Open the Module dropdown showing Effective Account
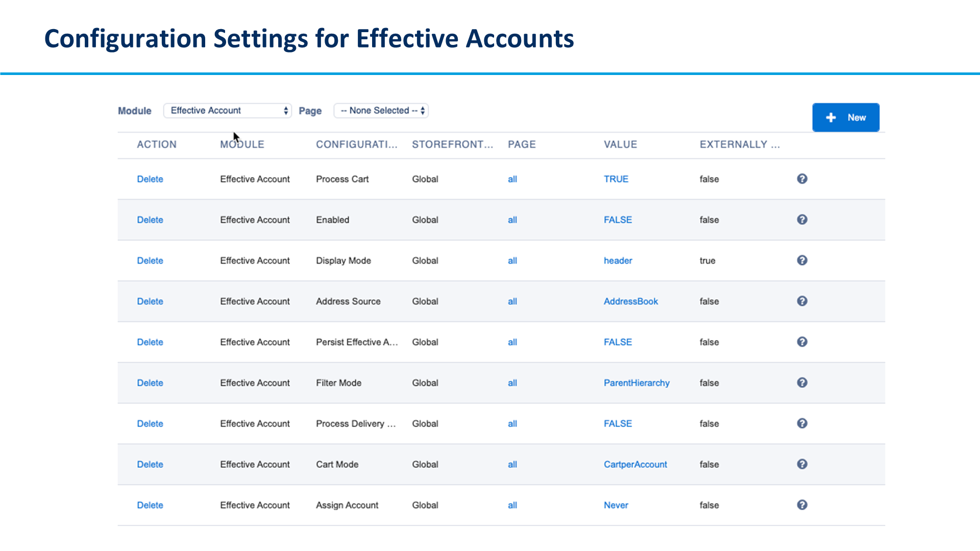The width and height of the screenshot is (980, 551). tap(228, 111)
